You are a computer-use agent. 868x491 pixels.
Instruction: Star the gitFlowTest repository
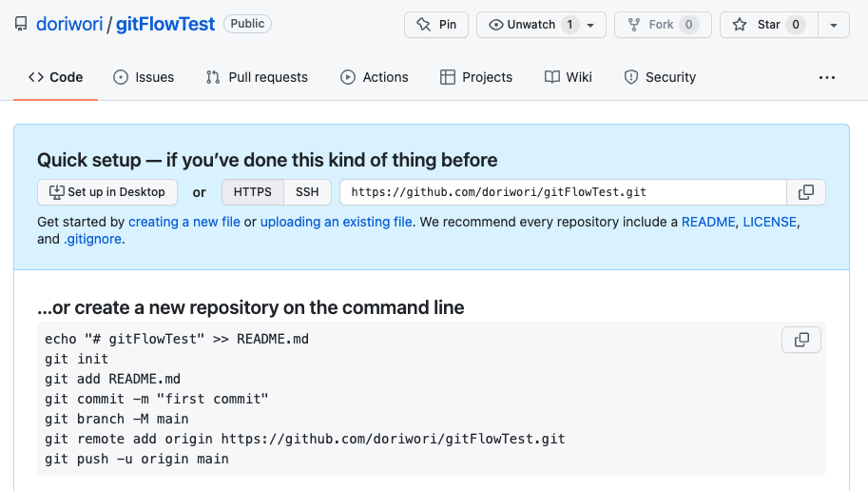click(x=768, y=25)
